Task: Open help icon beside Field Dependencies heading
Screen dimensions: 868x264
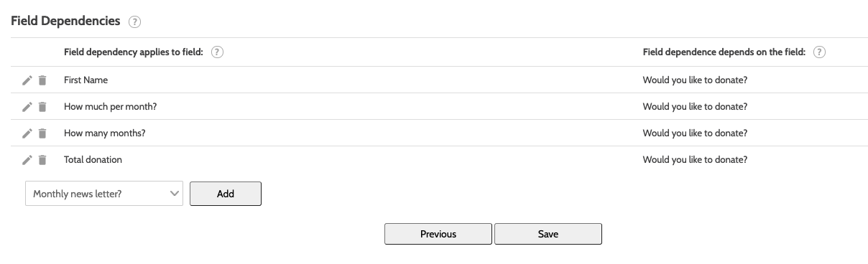Action: (x=134, y=22)
